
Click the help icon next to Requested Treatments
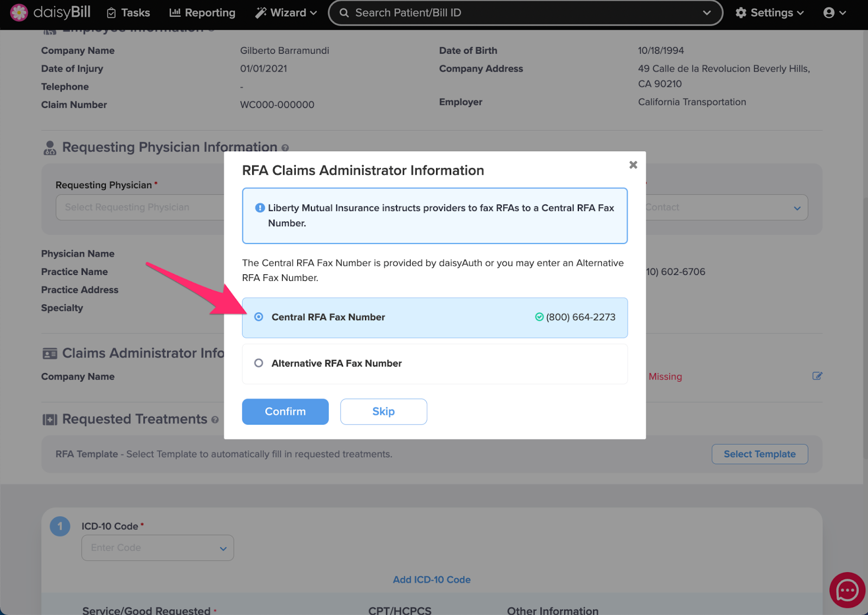[x=215, y=420]
